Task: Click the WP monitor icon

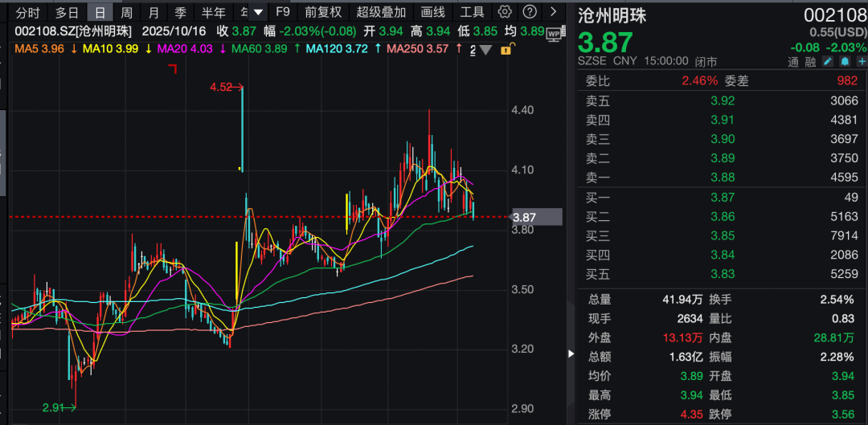Action: (x=554, y=32)
